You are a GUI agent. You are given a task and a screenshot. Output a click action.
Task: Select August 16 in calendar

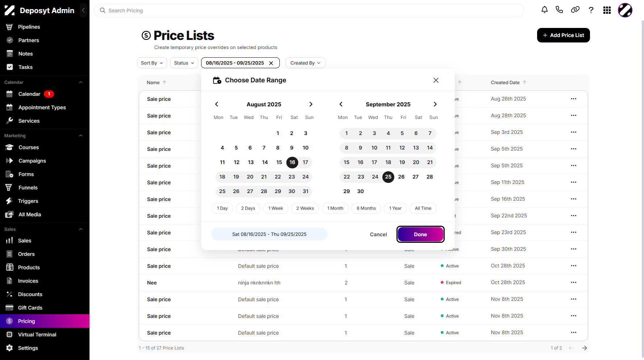point(292,162)
